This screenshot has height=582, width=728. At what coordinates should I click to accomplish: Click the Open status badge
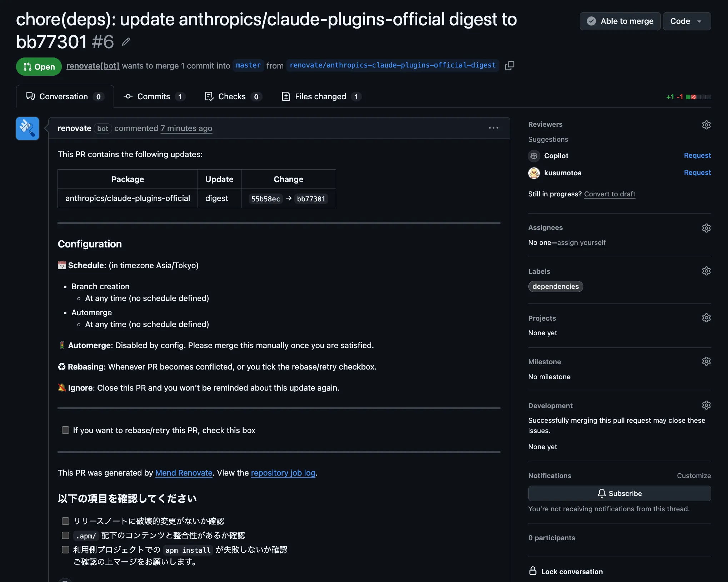click(39, 67)
